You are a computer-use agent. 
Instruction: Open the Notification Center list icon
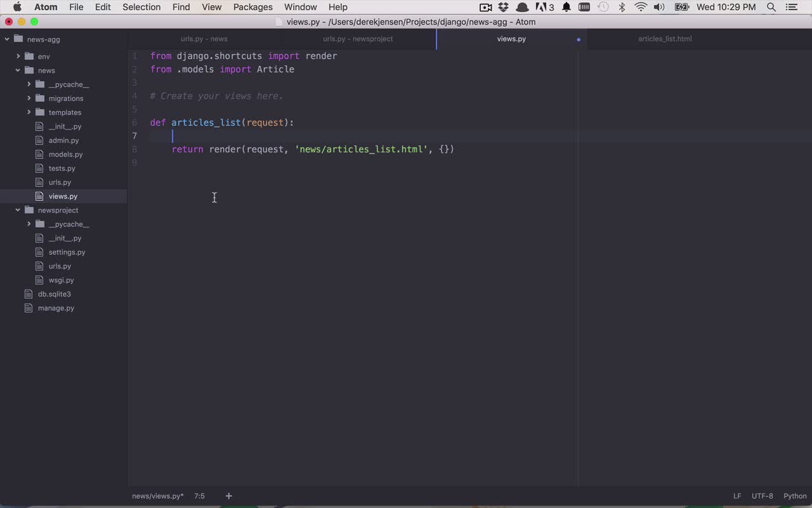pyautogui.click(x=793, y=7)
